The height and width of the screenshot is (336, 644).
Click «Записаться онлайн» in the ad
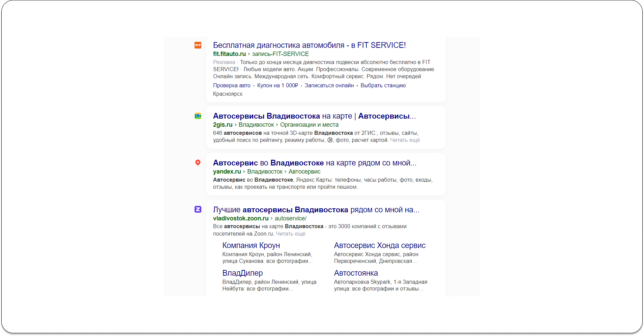click(x=329, y=85)
